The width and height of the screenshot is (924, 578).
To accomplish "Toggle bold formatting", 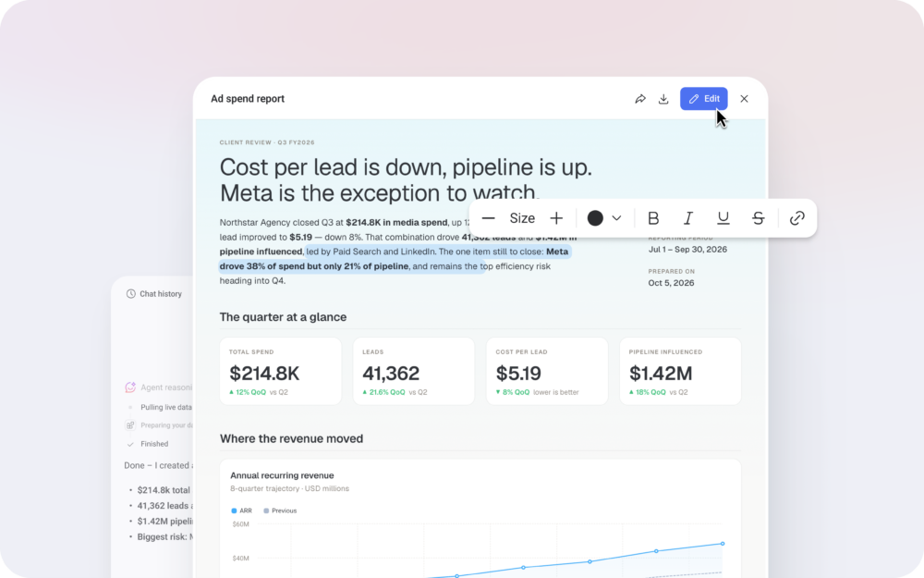I will pyautogui.click(x=653, y=218).
